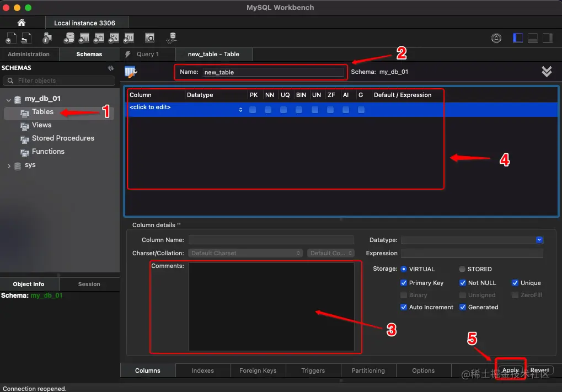Open Datatype dropdown in Column details
562x392 pixels.
point(539,240)
